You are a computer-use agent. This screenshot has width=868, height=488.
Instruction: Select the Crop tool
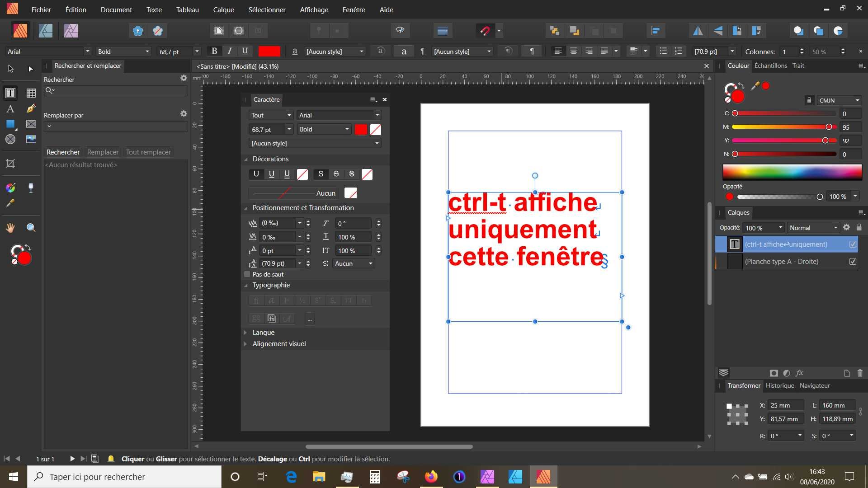pos(10,164)
